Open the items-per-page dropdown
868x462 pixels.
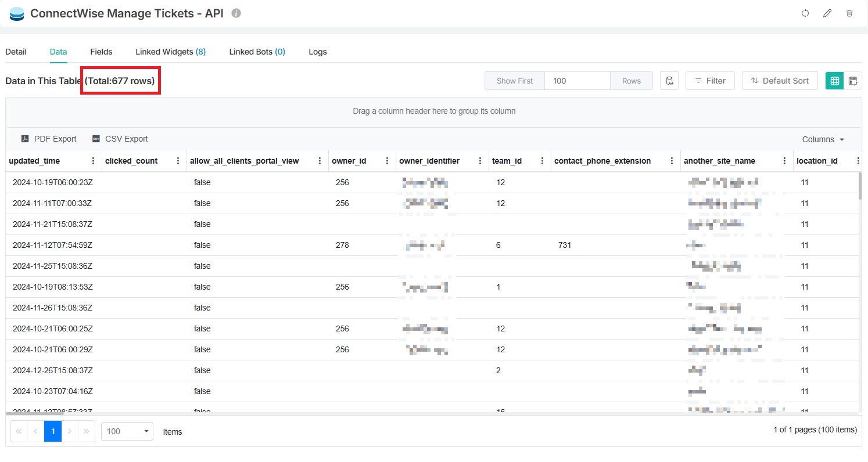click(127, 431)
